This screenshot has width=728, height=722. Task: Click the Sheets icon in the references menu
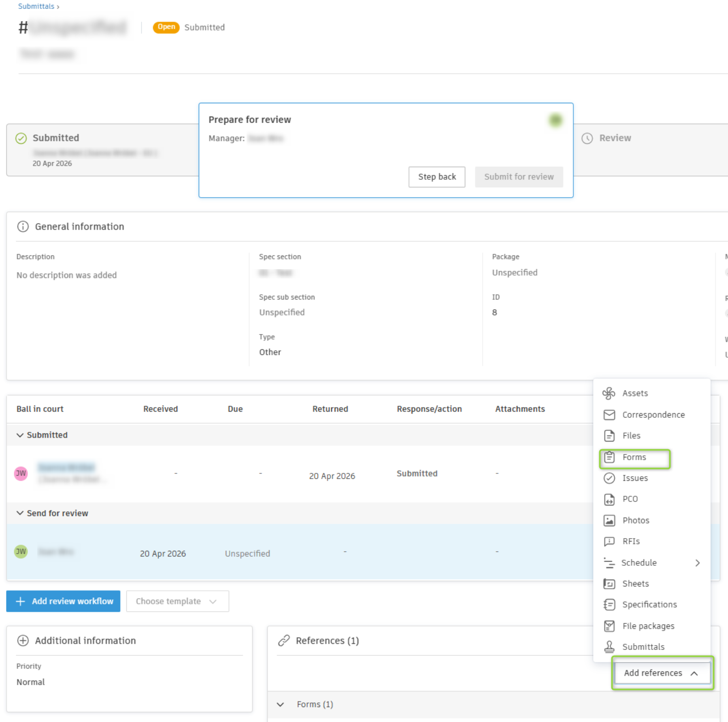pos(609,584)
